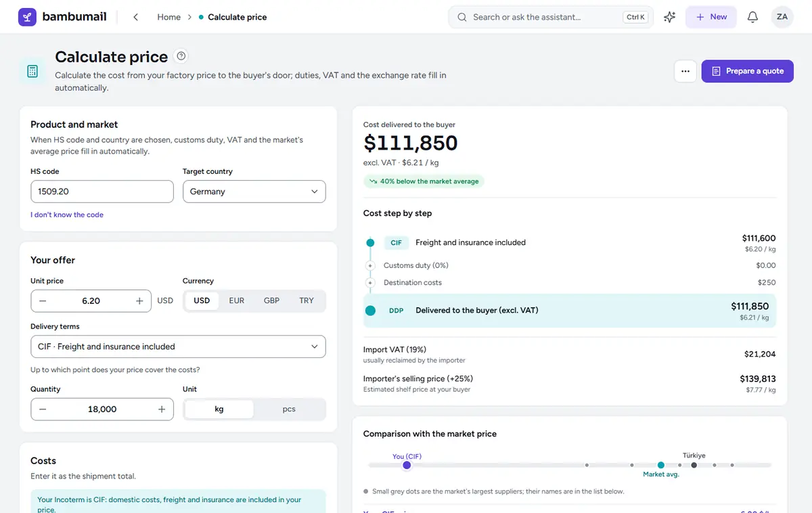The image size is (812, 513).
Task: Click the help question mark beside Calculate price
Action: coord(181,56)
